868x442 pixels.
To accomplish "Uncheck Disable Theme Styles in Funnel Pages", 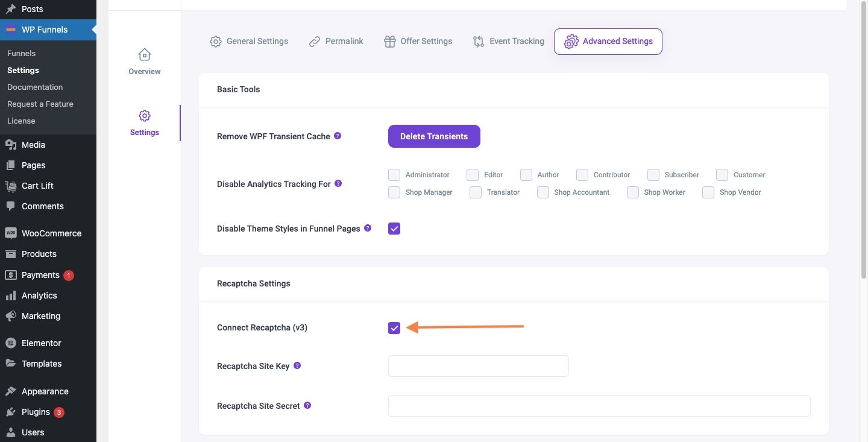I will pos(394,229).
